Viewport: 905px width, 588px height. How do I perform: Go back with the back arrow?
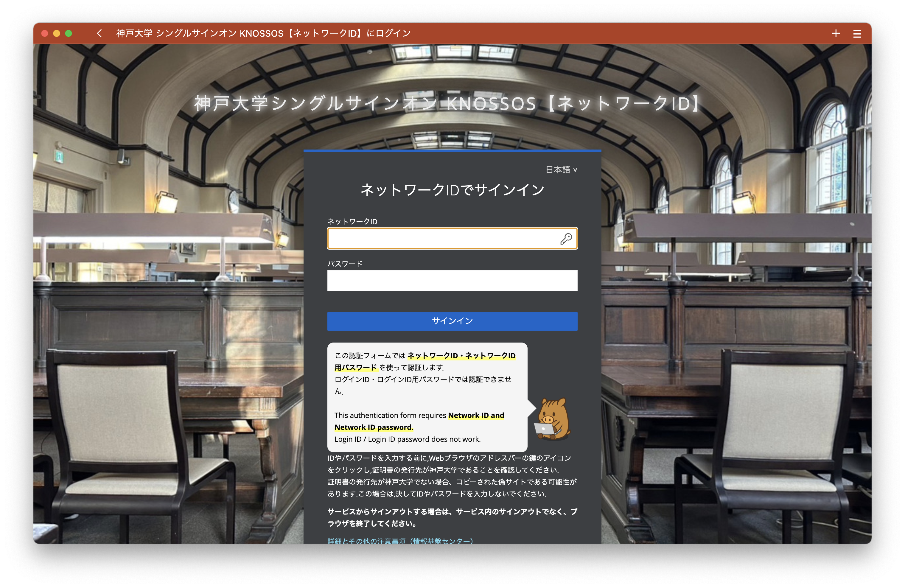click(x=99, y=33)
